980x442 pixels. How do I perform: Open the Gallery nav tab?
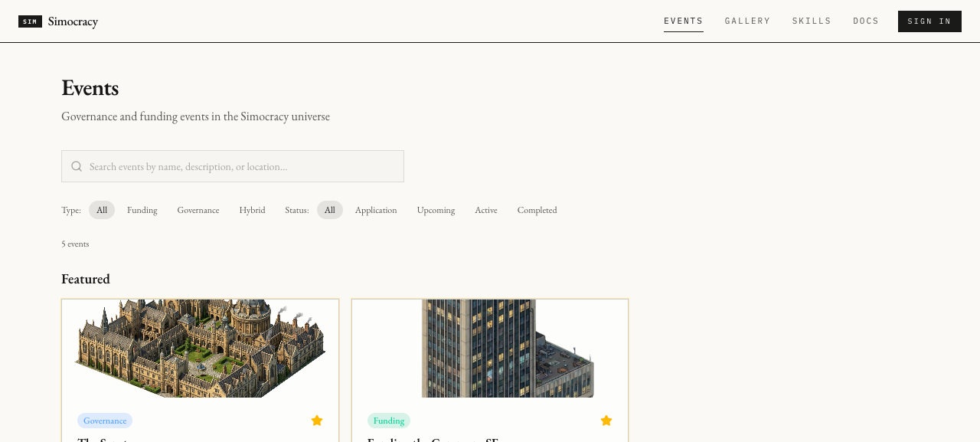[x=748, y=21]
